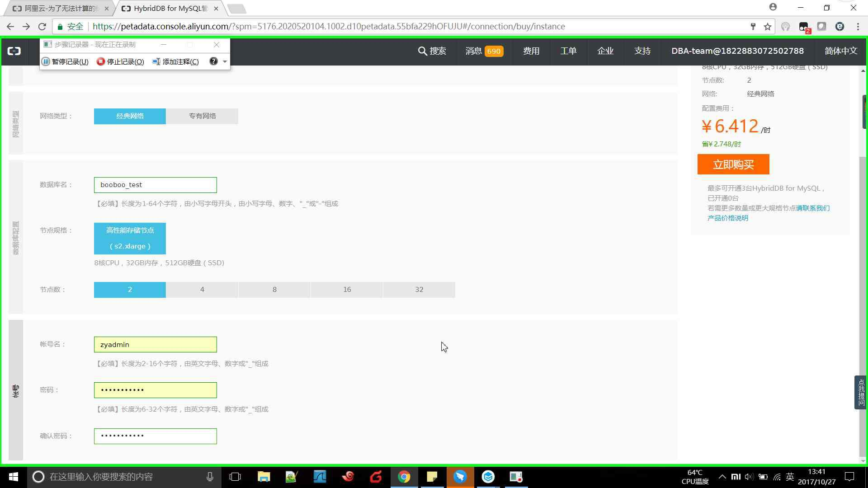Click add comment in steps recorder

[175, 61]
